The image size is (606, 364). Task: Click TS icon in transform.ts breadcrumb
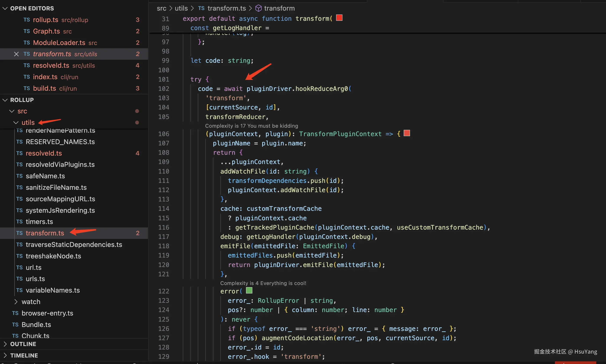point(201,8)
